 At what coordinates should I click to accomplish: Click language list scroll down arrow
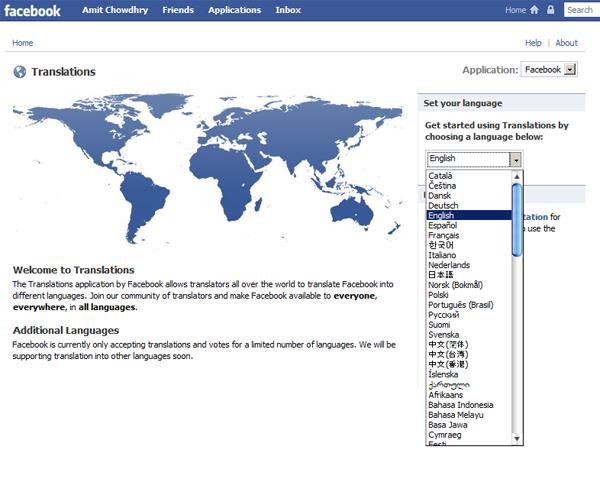[517, 439]
